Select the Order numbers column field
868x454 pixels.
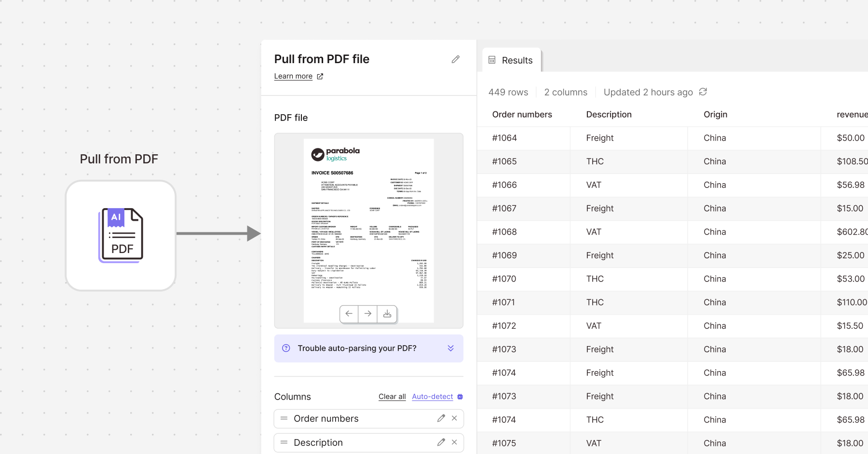pyautogui.click(x=369, y=419)
